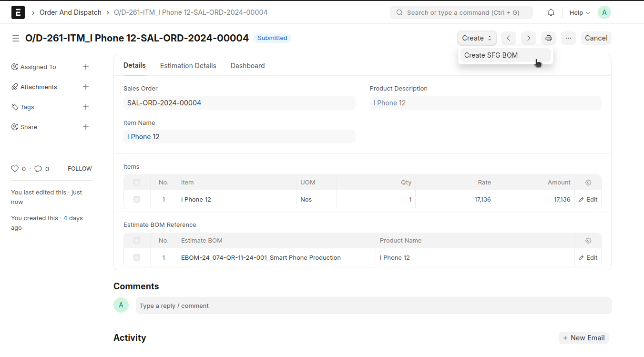The height and width of the screenshot is (357, 644).
Task: Add an attachment with plus icon
Action: point(86,87)
